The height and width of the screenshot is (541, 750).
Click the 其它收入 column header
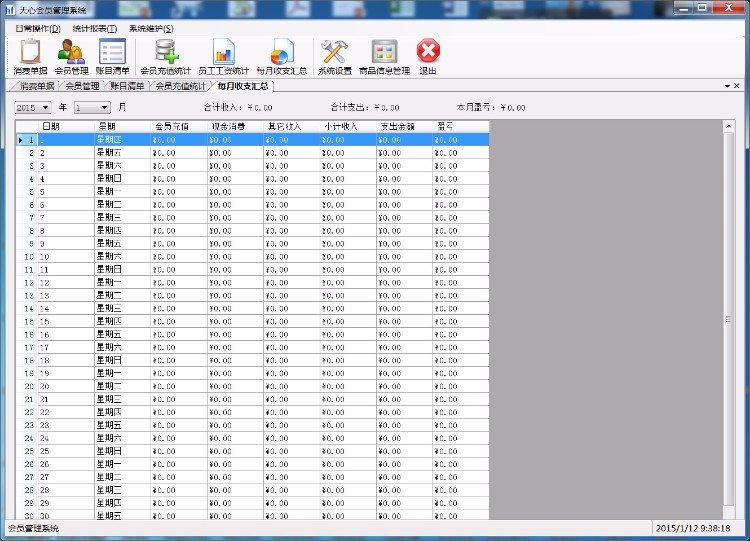(x=292, y=126)
